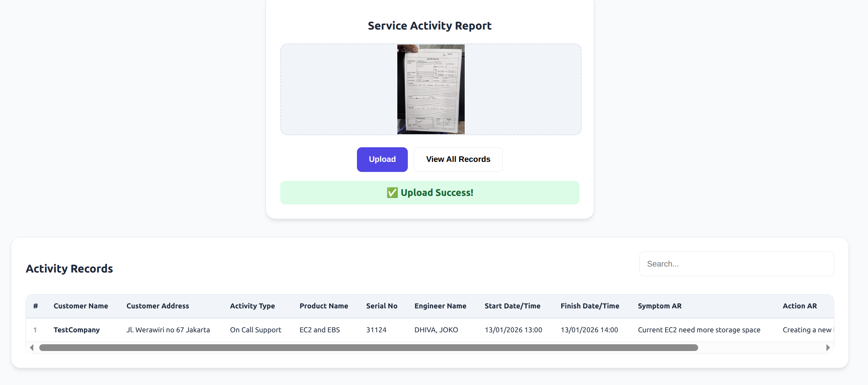The width and height of the screenshot is (868, 385).
Task: Click the green checkmark success icon
Action: click(392, 193)
